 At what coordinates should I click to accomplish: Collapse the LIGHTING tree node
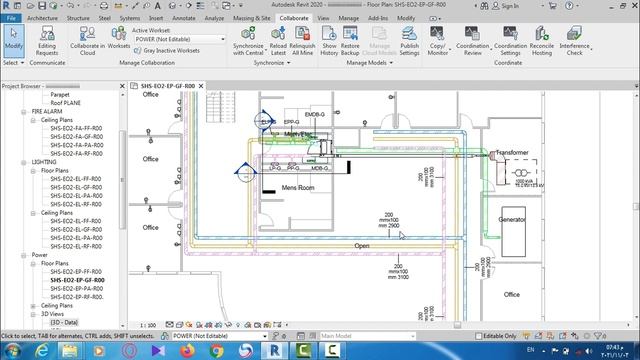tap(24, 162)
